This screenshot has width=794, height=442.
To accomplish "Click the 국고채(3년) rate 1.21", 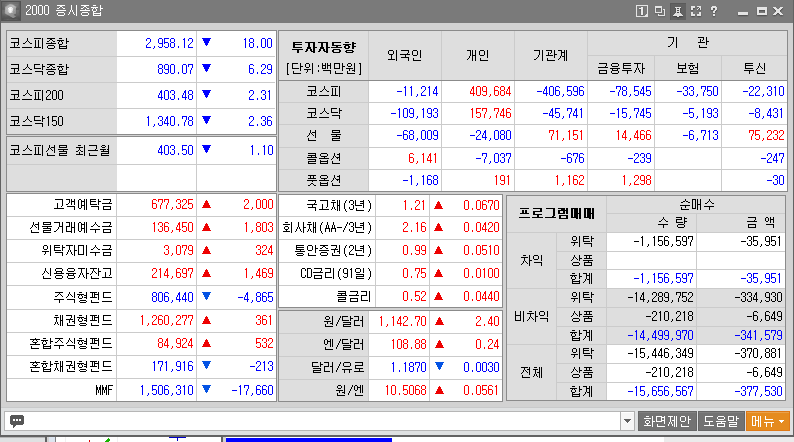I will pos(414,206).
